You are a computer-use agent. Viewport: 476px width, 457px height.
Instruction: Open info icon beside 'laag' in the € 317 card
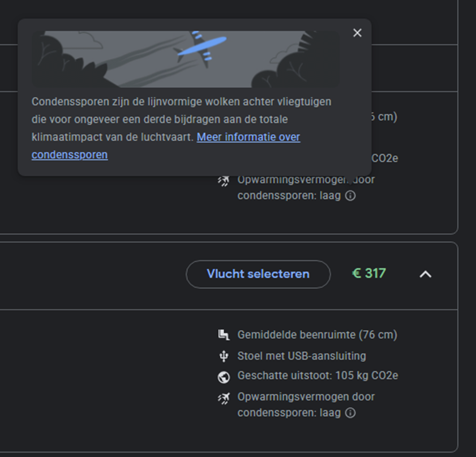tap(350, 413)
